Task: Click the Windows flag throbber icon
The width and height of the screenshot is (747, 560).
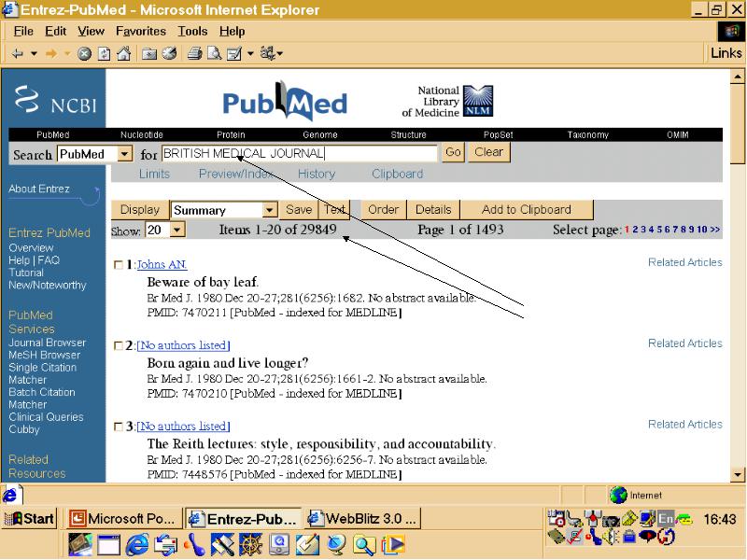Action: click(x=731, y=32)
